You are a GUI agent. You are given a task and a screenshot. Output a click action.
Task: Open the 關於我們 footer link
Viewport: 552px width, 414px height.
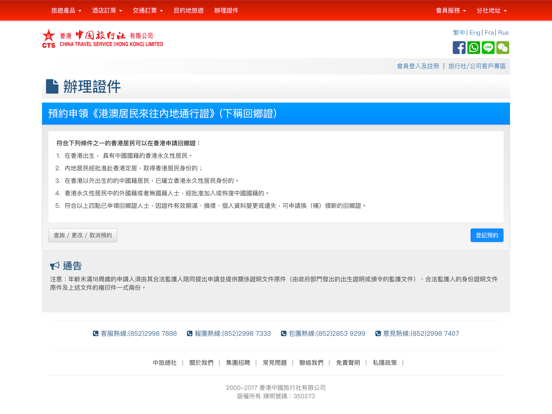(x=201, y=363)
